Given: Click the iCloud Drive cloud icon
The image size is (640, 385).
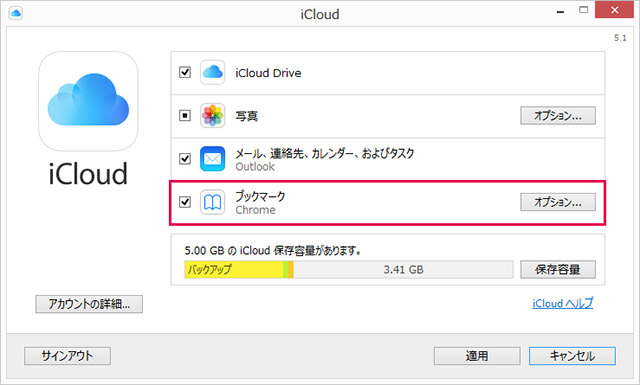Looking at the screenshot, I should click(x=212, y=73).
